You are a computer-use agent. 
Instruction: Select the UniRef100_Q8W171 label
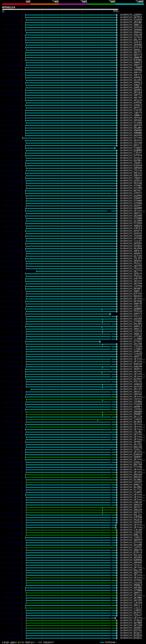[x=131, y=25]
